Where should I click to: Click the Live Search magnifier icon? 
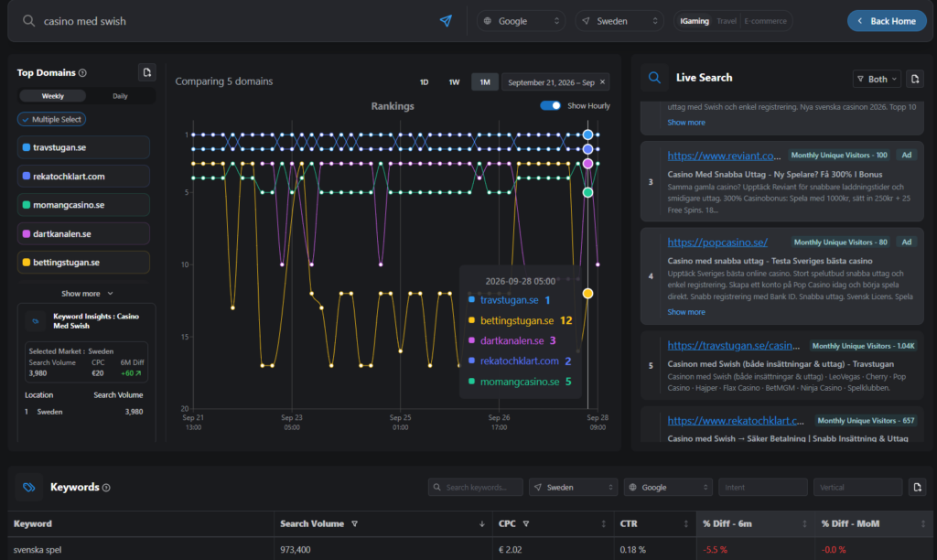[x=654, y=78]
